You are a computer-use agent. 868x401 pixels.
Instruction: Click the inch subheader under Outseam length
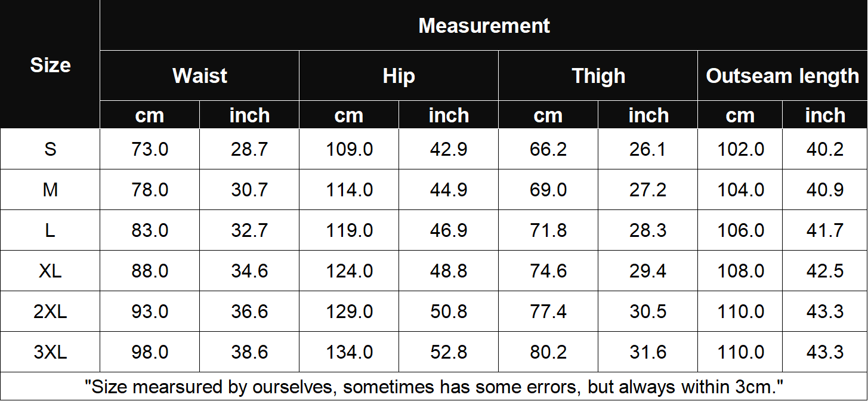pyautogui.click(x=825, y=115)
